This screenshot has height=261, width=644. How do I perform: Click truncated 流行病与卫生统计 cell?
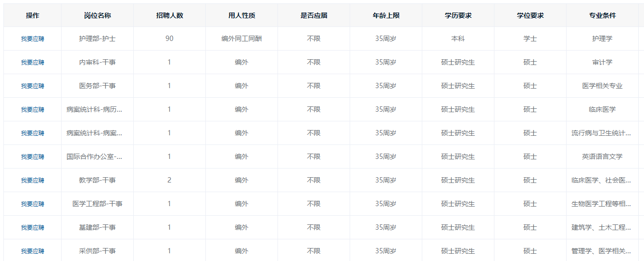[602, 133]
